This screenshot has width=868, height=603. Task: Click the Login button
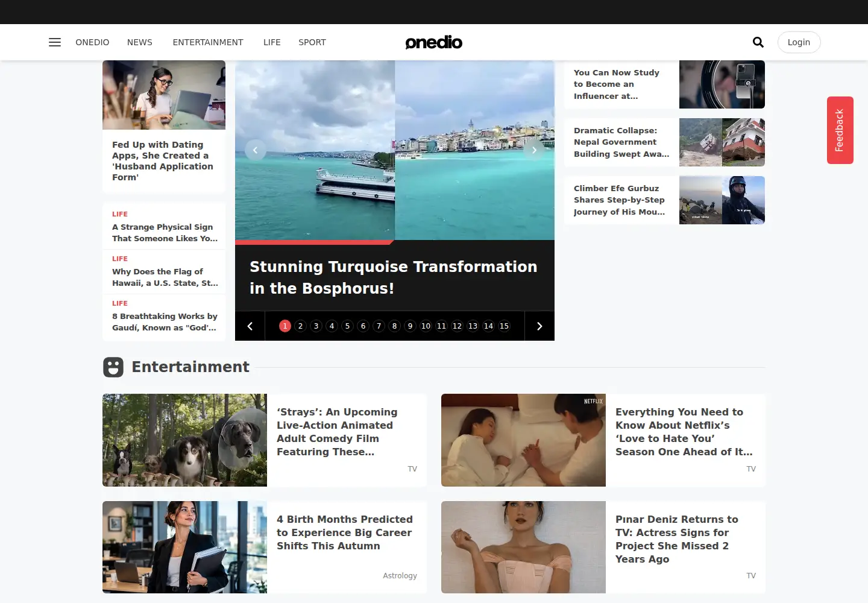click(x=799, y=42)
